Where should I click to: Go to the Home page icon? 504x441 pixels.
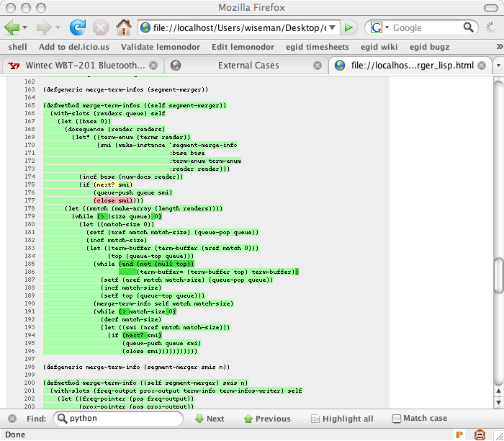124,27
